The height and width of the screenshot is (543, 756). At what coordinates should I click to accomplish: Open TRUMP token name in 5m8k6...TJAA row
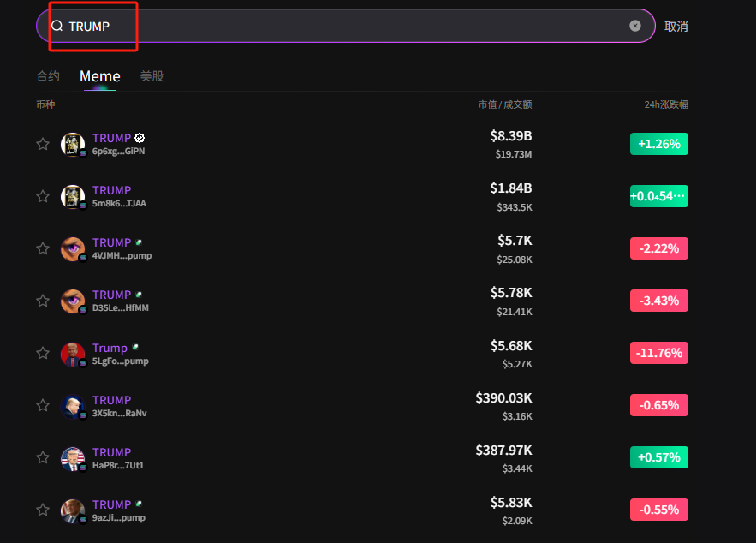click(111, 190)
